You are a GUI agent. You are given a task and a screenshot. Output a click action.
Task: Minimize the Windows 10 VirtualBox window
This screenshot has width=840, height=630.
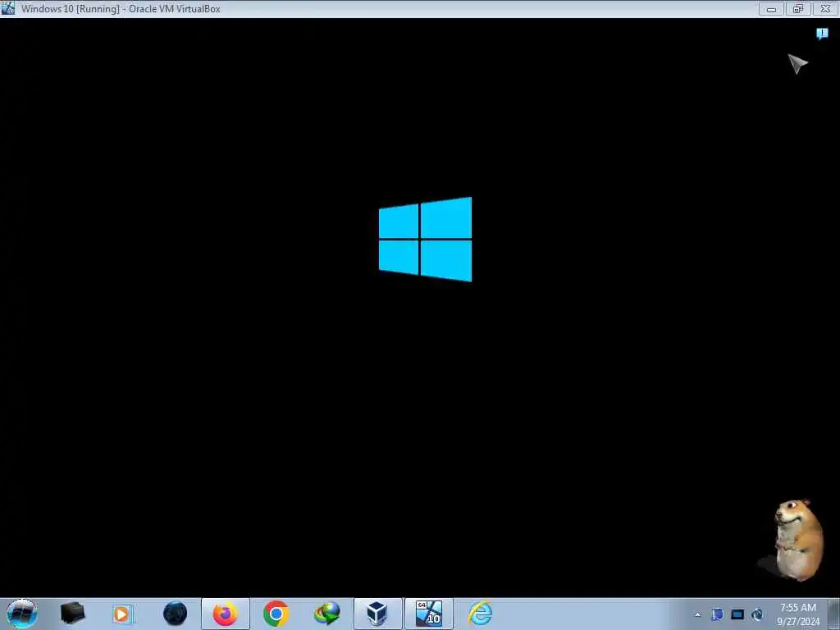[x=771, y=8]
